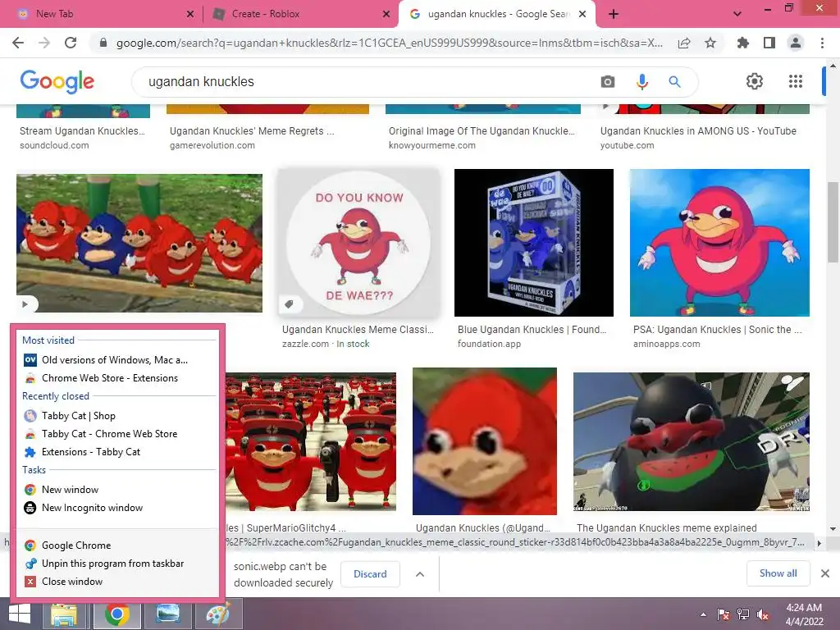Reload the current page
This screenshot has height=630, width=840.
click(71, 43)
